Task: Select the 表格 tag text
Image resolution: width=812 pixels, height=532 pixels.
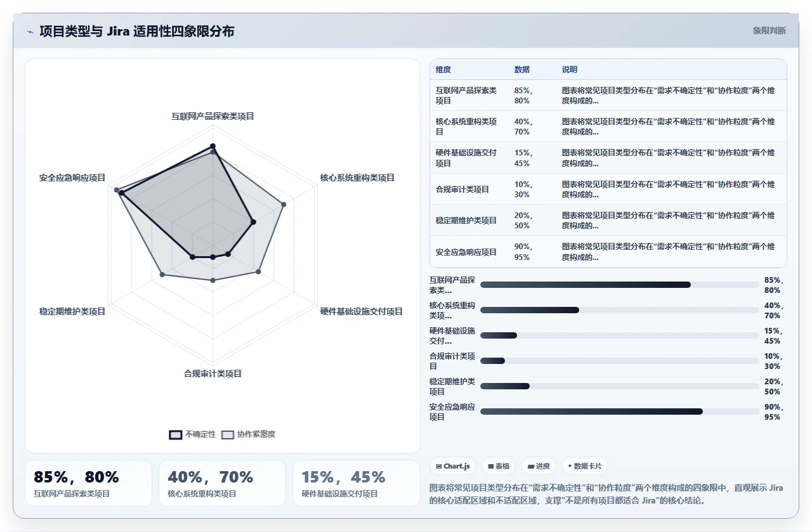Action: coord(502,466)
